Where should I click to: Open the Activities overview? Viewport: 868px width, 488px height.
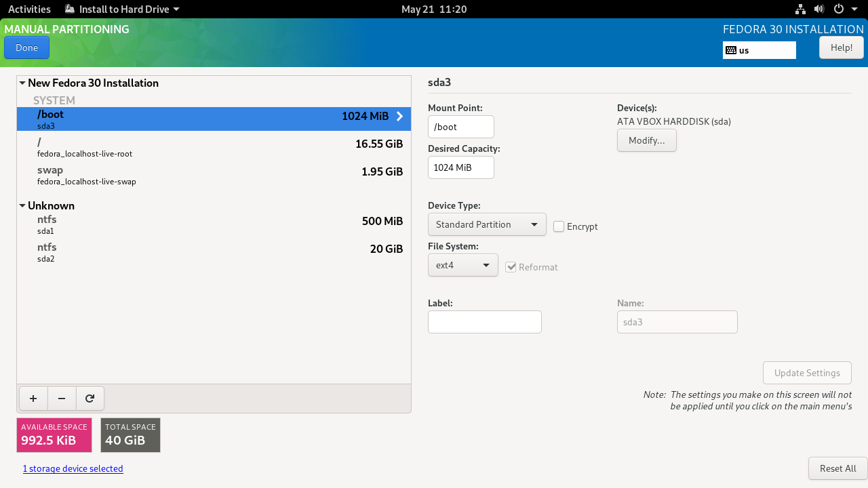click(29, 9)
